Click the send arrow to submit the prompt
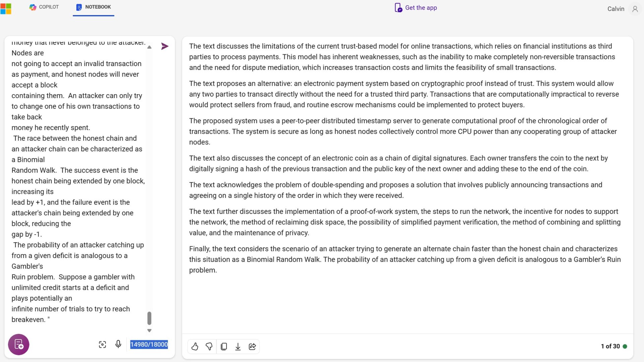 pos(164,46)
